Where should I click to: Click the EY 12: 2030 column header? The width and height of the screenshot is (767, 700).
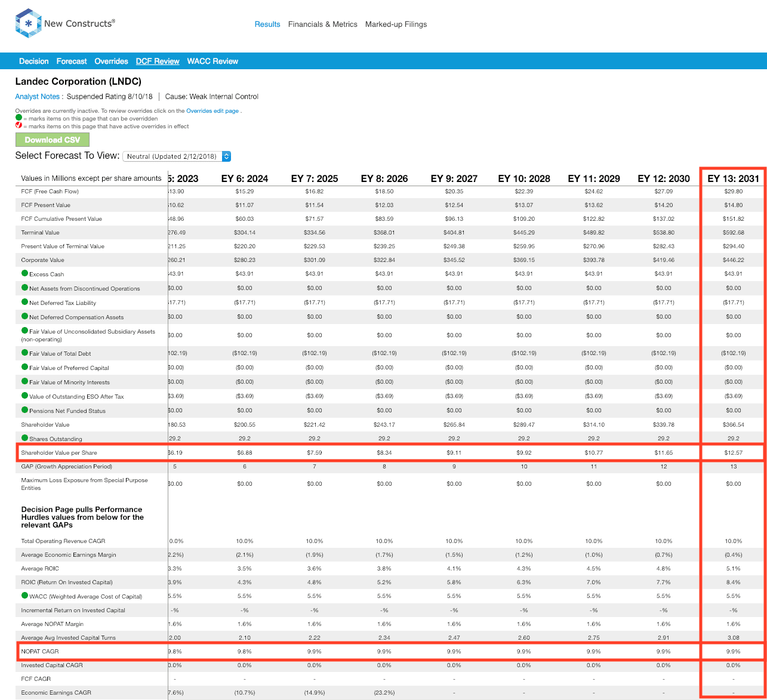[664, 178]
